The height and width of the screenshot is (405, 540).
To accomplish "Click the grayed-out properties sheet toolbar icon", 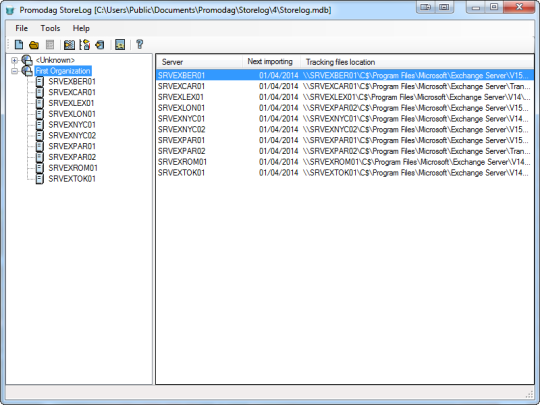I will 50,45.
